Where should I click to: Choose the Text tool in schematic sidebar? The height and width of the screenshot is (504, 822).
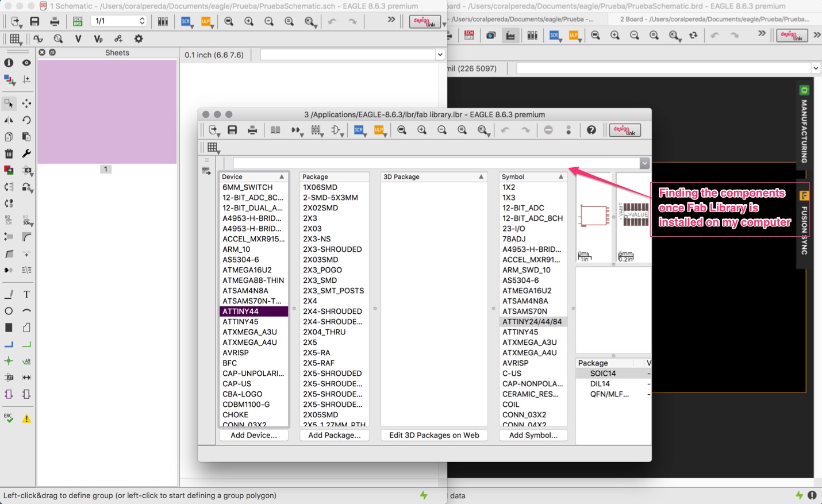coord(26,294)
